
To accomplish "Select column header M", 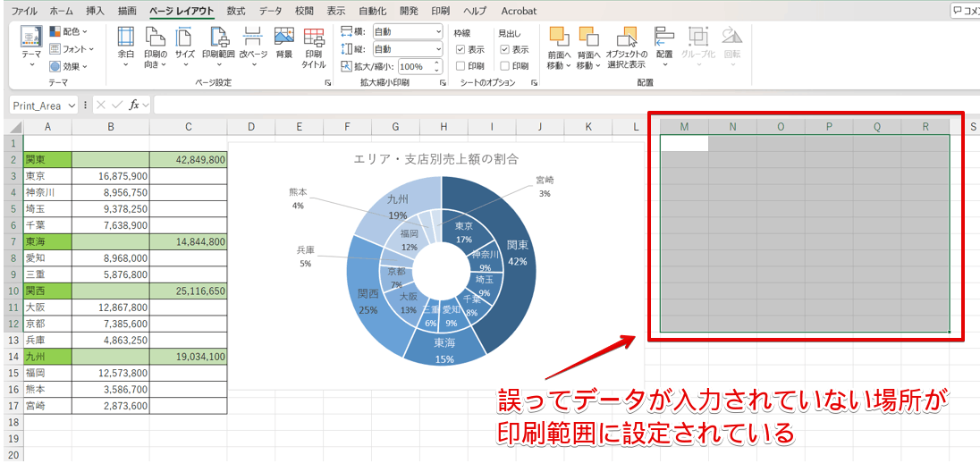I will [x=684, y=127].
